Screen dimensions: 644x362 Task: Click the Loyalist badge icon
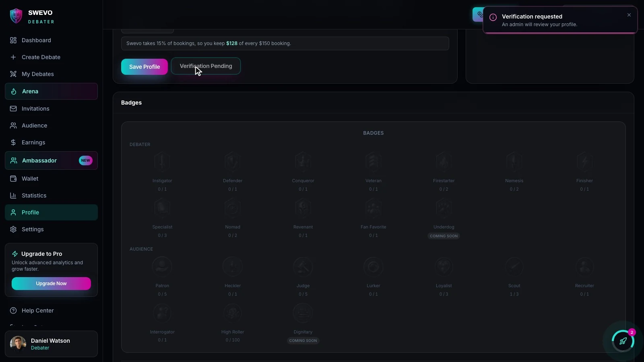444,267
